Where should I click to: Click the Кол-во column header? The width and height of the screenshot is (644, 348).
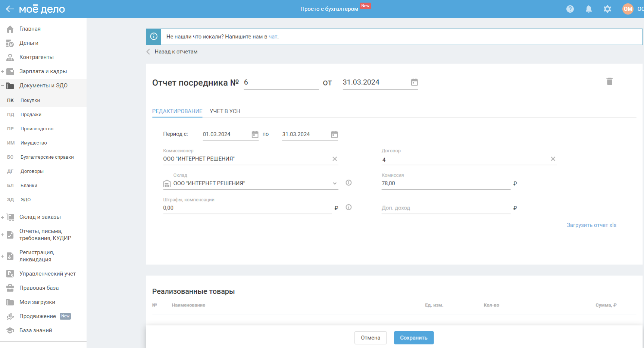491,305
